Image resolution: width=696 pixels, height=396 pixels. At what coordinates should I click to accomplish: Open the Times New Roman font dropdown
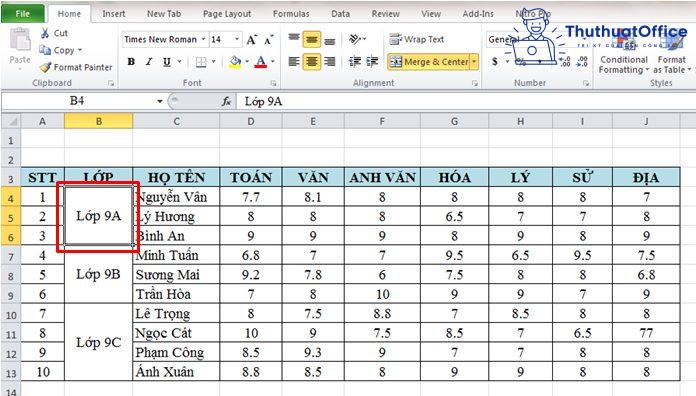pyautogui.click(x=203, y=40)
